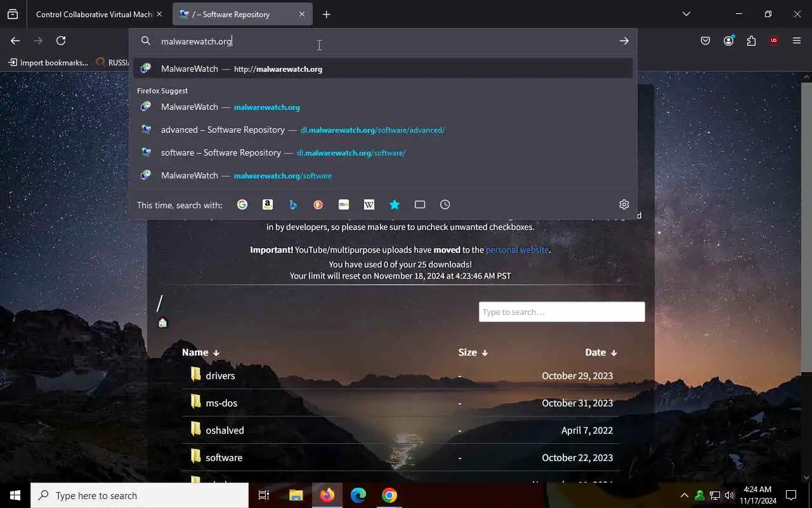Close the Software Repository tab

click(x=302, y=14)
